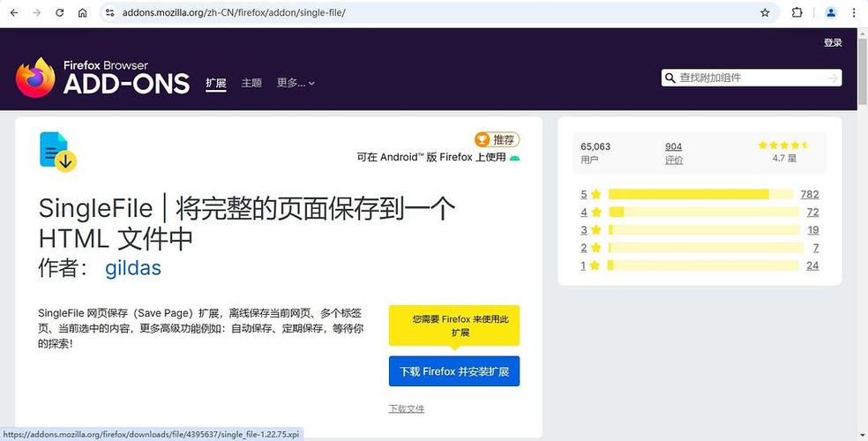868x441 pixels.
Task: Go back with the browser back arrow
Action: (x=14, y=12)
